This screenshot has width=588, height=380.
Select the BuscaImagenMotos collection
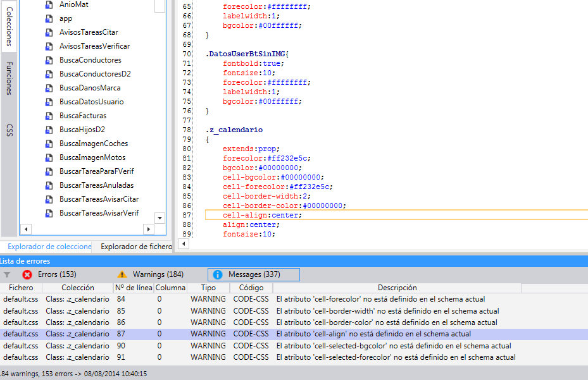[92, 157]
